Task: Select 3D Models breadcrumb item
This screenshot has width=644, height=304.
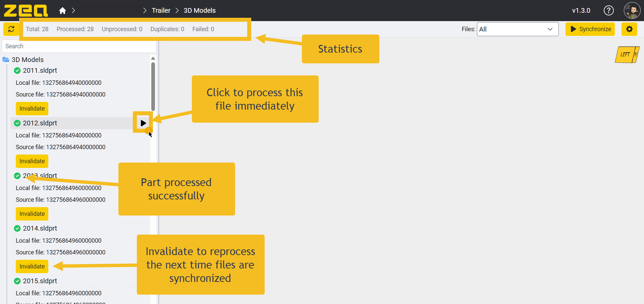Action: [200, 10]
